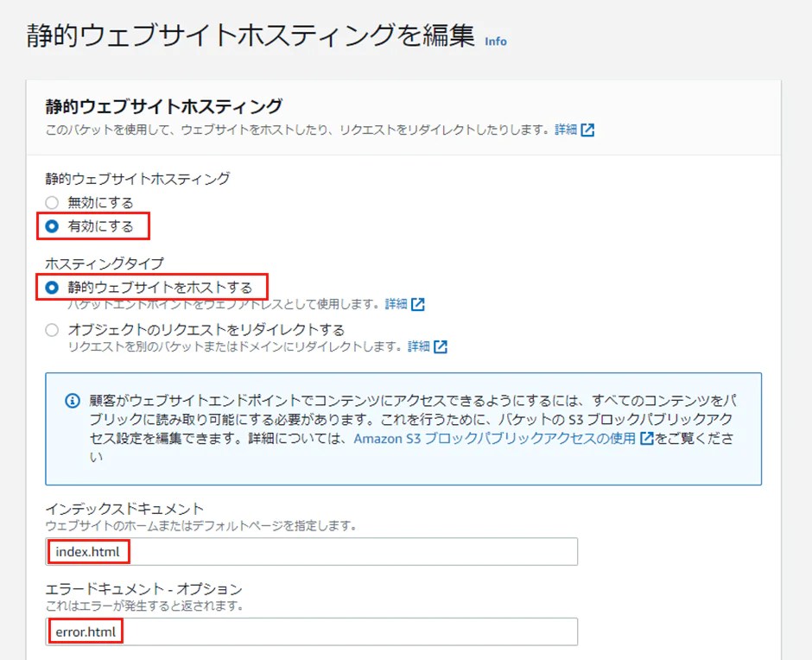Select the 無効にする radio button
Screen dimensions: 812x660
pyautogui.click(x=51, y=202)
